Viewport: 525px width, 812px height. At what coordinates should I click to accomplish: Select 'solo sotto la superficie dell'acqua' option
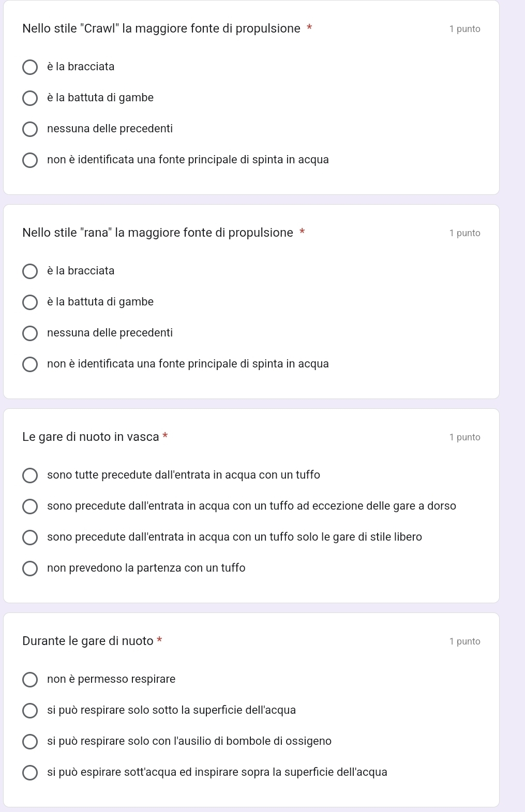30,711
